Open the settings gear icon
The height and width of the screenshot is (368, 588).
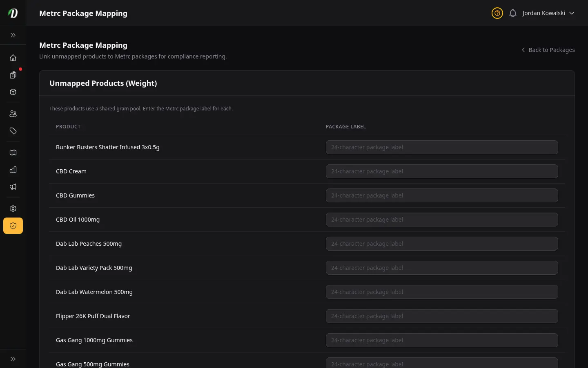(x=13, y=209)
